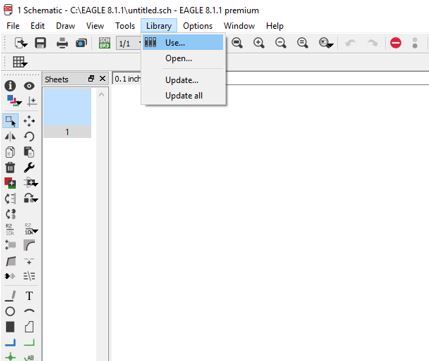Open the 1/1 sheet selector dropdown
Image resolution: width=429 pixels, height=361 pixels.
tap(130, 43)
